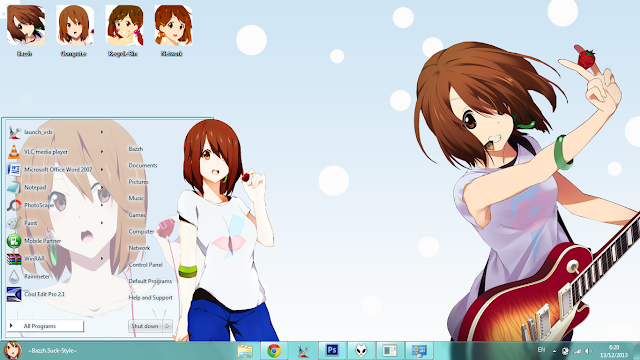Open the first desktop icon with windswept hair
640x360 pixels.
tap(25, 31)
